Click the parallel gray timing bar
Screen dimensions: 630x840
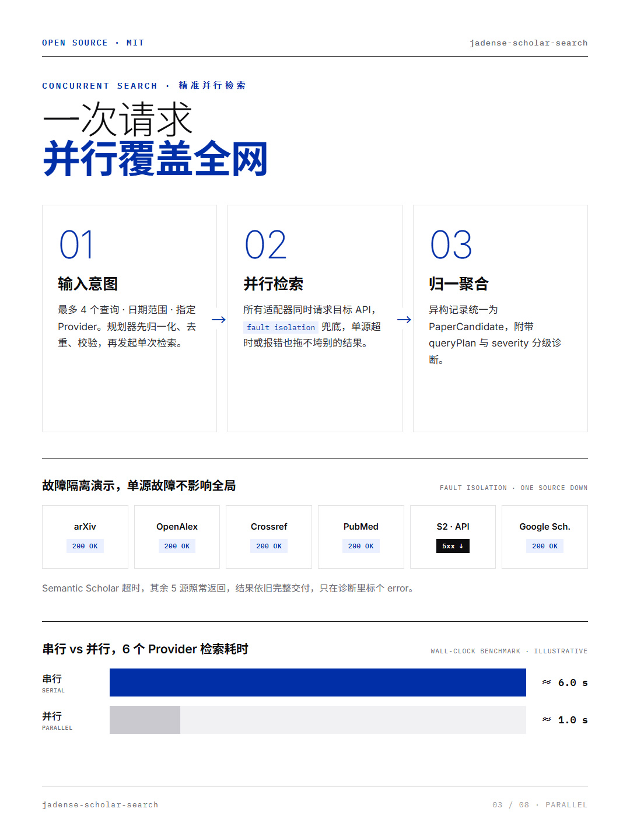(145, 720)
